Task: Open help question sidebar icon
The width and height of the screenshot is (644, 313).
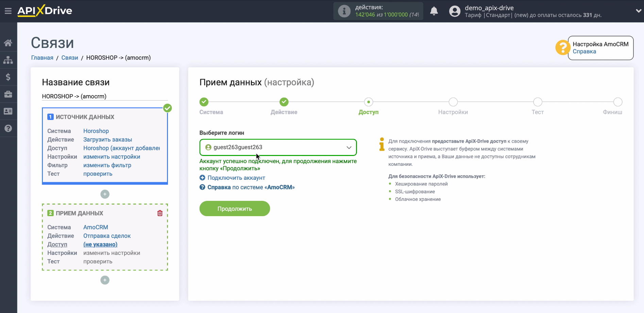Action: 8,128
